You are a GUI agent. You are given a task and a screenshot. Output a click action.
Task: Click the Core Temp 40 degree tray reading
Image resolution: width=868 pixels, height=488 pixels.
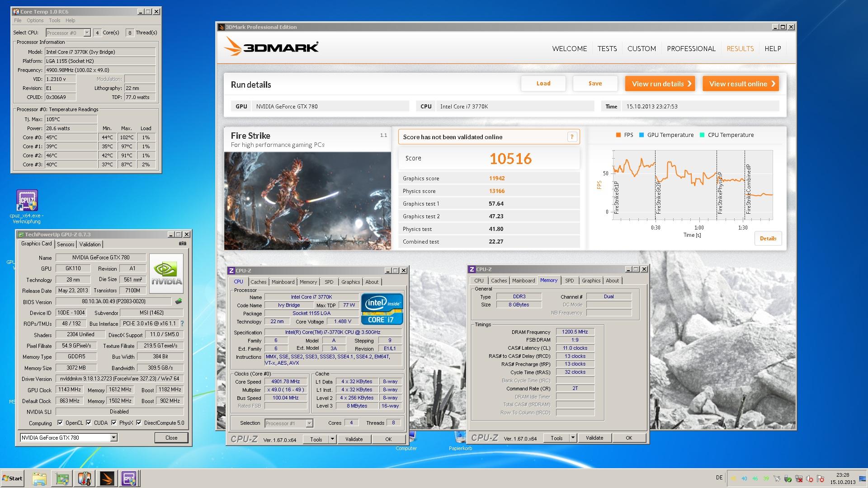(744, 479)
